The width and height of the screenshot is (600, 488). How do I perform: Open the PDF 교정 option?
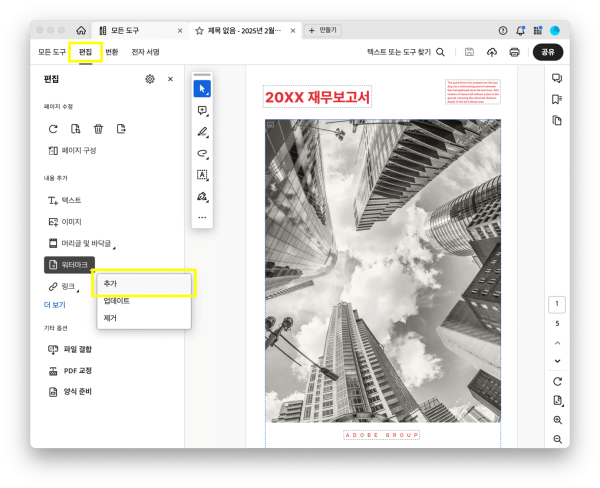(70, 370)
